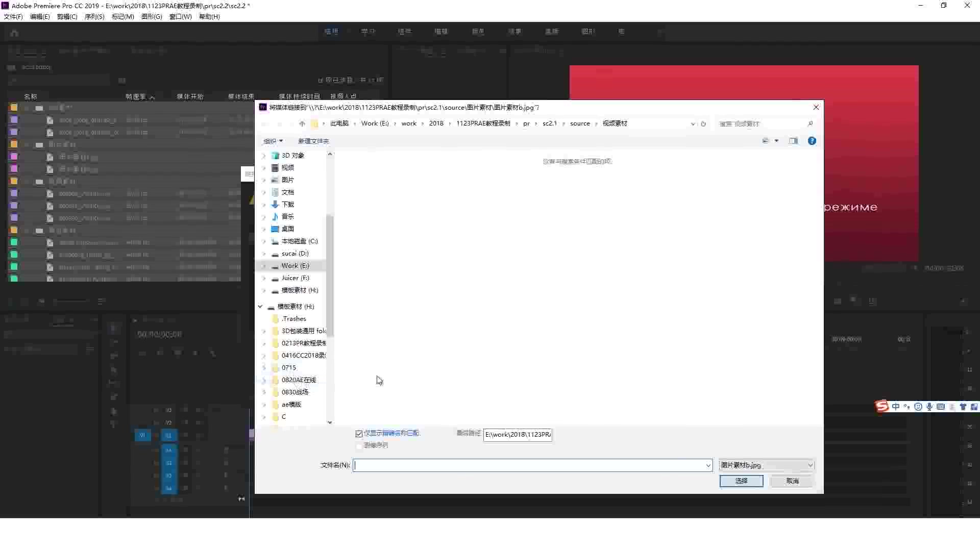Toggle the 图像序列 image sequence checkbox
Viewport: 980px width, 551px height.
tap(359, 446)
